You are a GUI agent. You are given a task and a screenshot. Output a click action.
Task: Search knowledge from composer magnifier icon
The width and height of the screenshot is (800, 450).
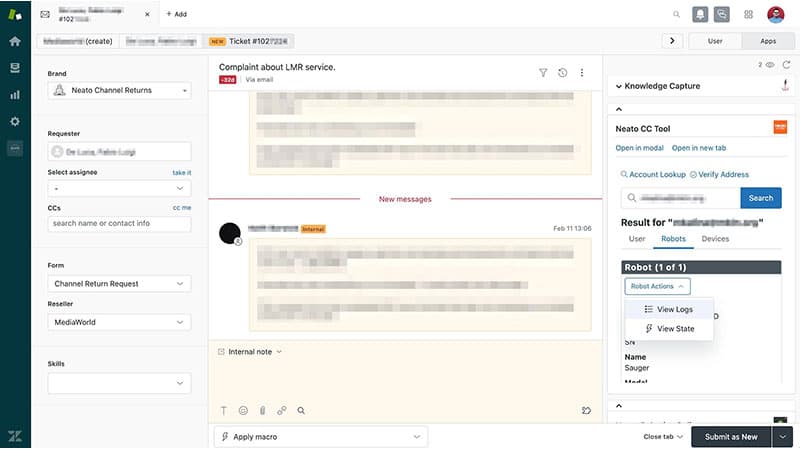301,411
